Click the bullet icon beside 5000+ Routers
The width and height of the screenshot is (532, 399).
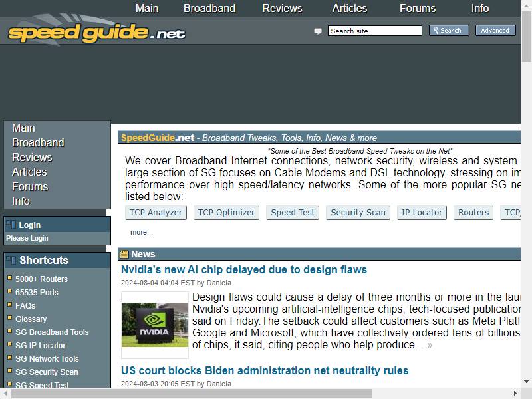tap(9, 278)
